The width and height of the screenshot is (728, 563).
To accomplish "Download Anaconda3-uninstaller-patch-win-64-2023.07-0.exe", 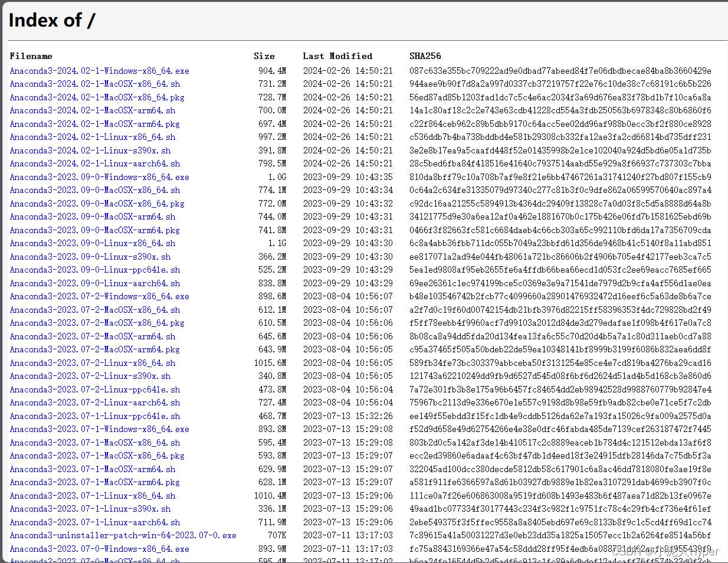I will pos(123,535).
